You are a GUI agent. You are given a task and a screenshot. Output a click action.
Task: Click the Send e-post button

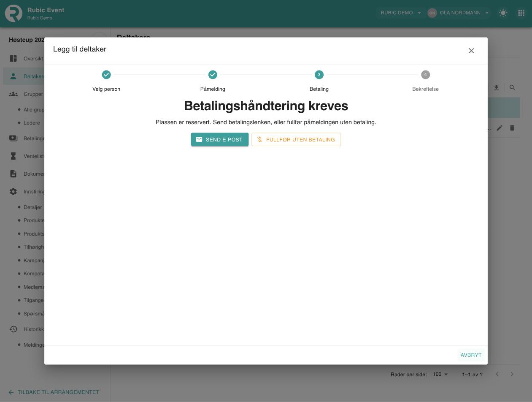(220, 140)
